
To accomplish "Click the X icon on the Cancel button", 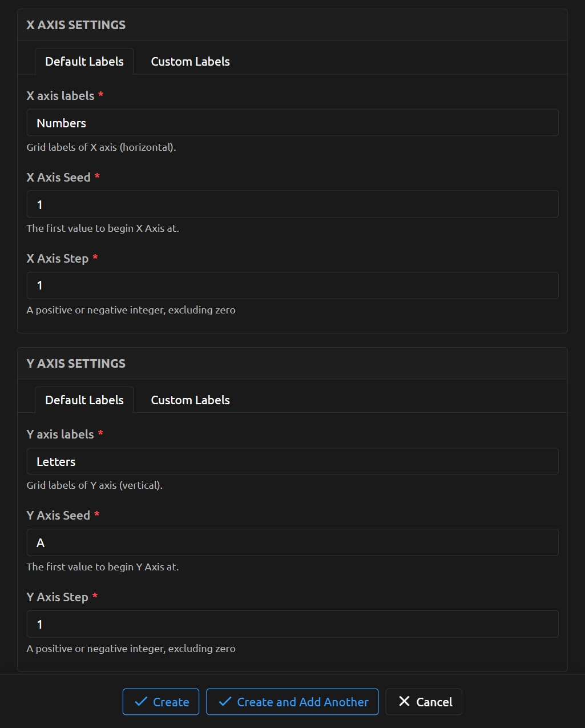I will [404, 701].
